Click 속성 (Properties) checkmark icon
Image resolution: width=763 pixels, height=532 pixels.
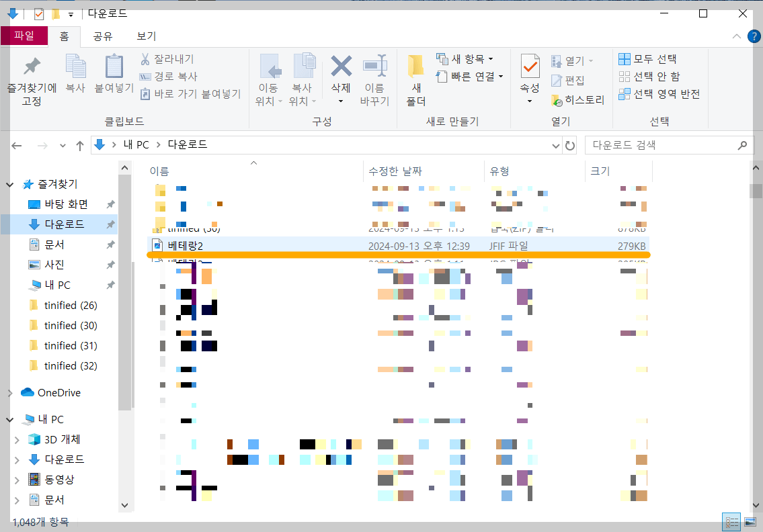coord(530,66)
